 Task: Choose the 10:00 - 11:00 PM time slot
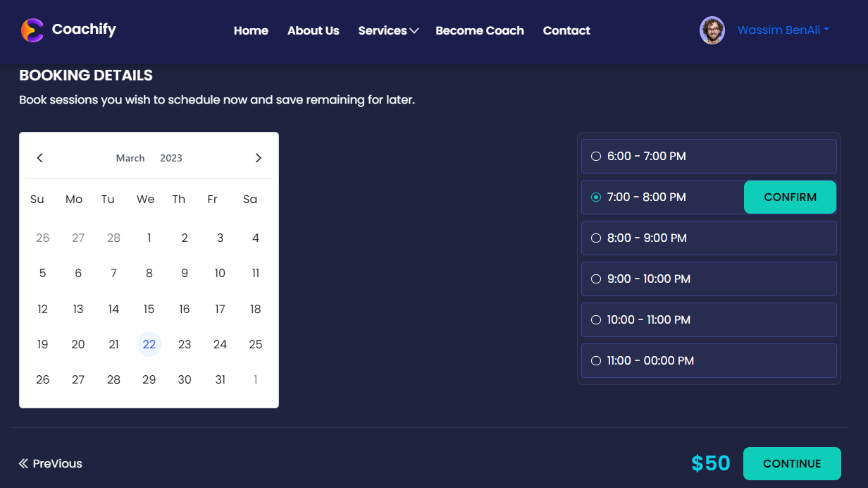coord(596,320)
